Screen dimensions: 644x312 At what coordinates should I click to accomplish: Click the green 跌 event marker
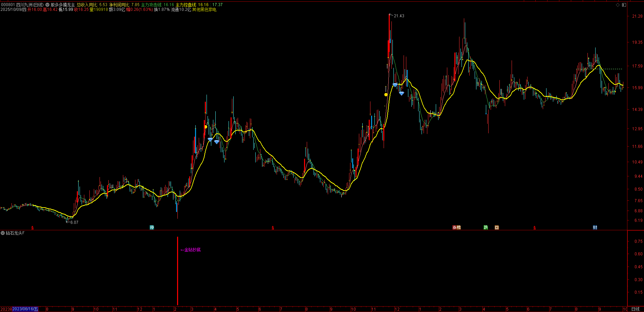pos(486,228)
